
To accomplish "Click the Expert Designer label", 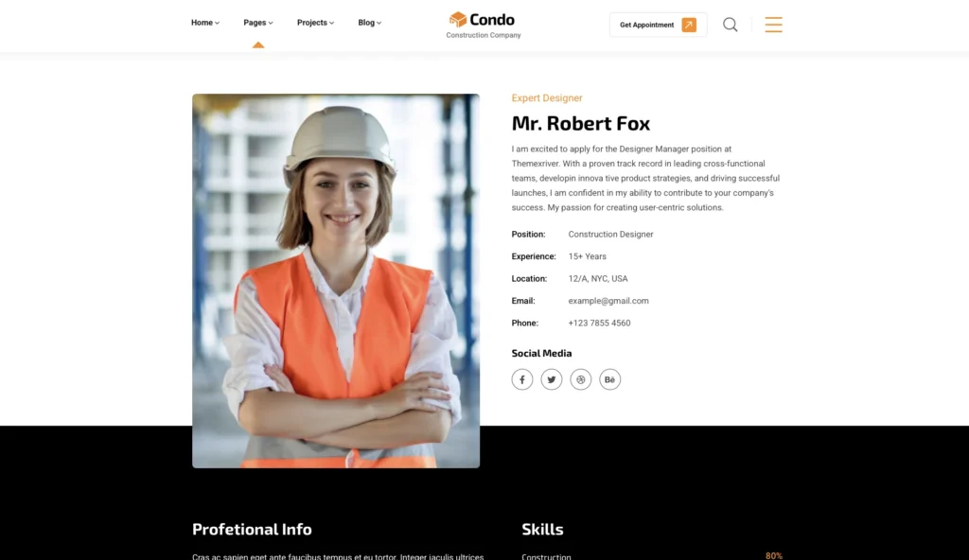I will 547,98.
